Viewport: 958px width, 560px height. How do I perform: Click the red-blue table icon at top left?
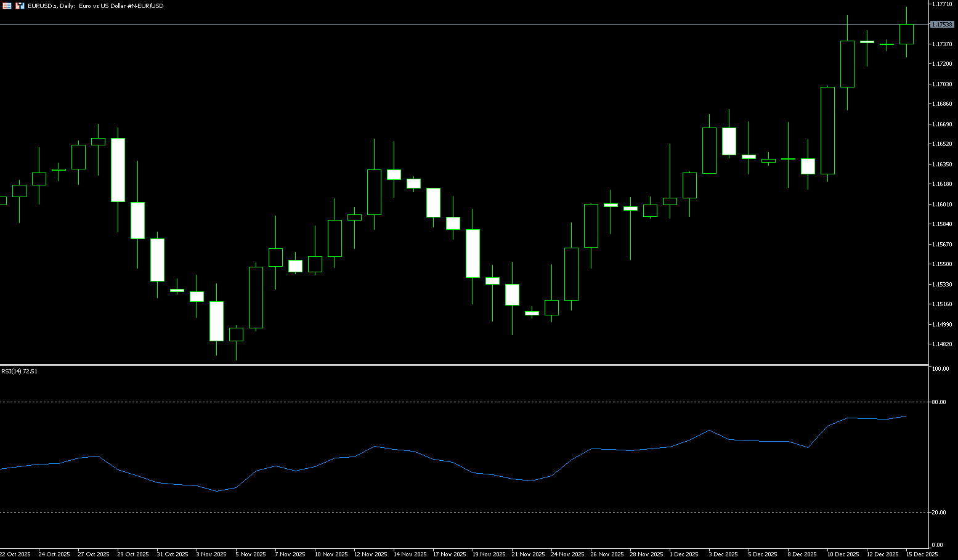click(x=7, y=6)
